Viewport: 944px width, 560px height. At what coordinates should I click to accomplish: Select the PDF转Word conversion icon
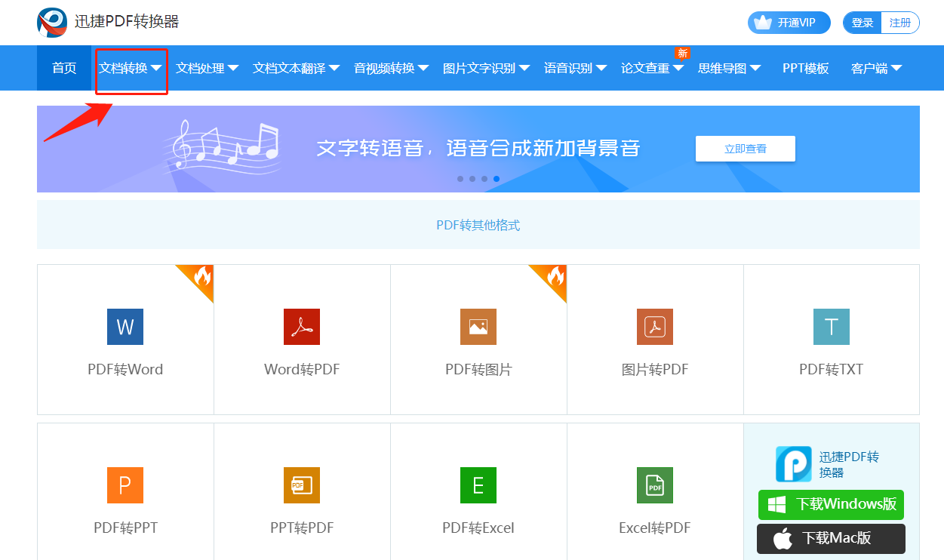(x=125, y=327)
